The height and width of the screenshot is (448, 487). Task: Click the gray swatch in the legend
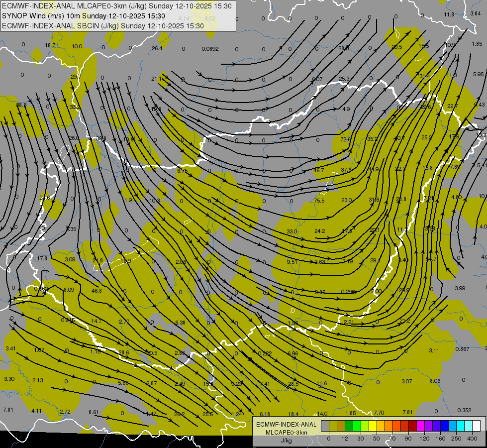[x=325, y=426]
